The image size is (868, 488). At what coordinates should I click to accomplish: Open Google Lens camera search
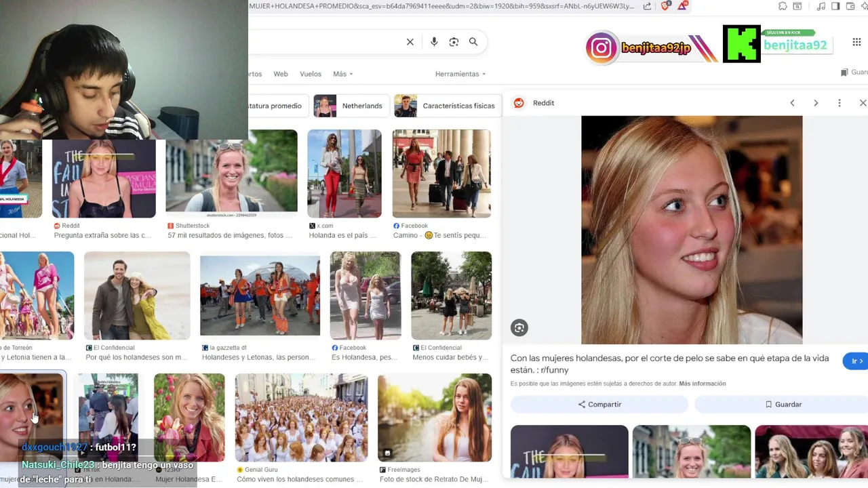click(x=454, y=42)
